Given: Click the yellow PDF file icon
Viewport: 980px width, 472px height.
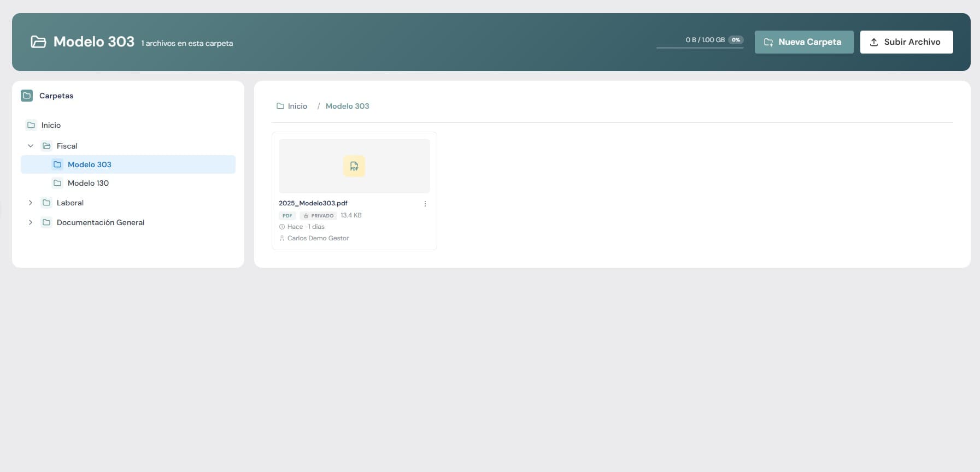Looking at the screenshot, I should 354,166.
